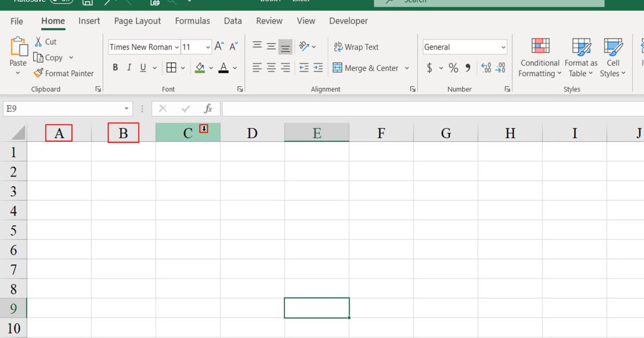The image size is (644, 338).
Task: Open the Formulas ribbon tab
Action: pos(192,20)
